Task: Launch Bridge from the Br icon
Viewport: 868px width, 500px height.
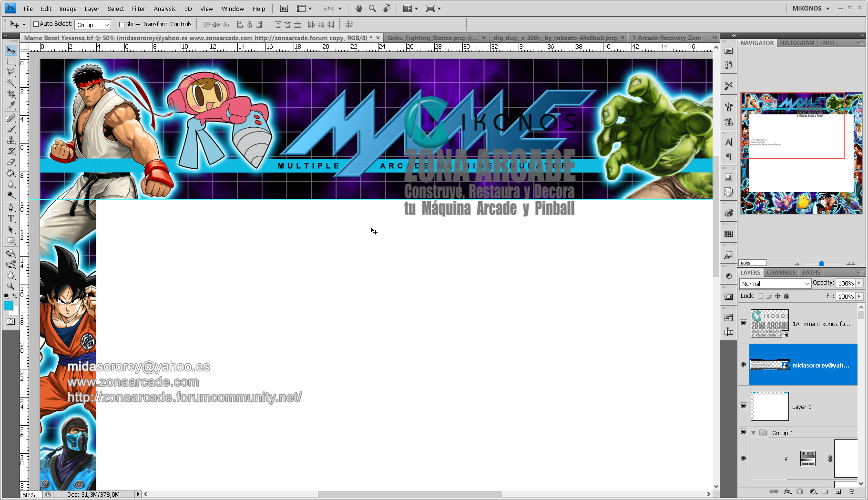Action: pos(284,9)
